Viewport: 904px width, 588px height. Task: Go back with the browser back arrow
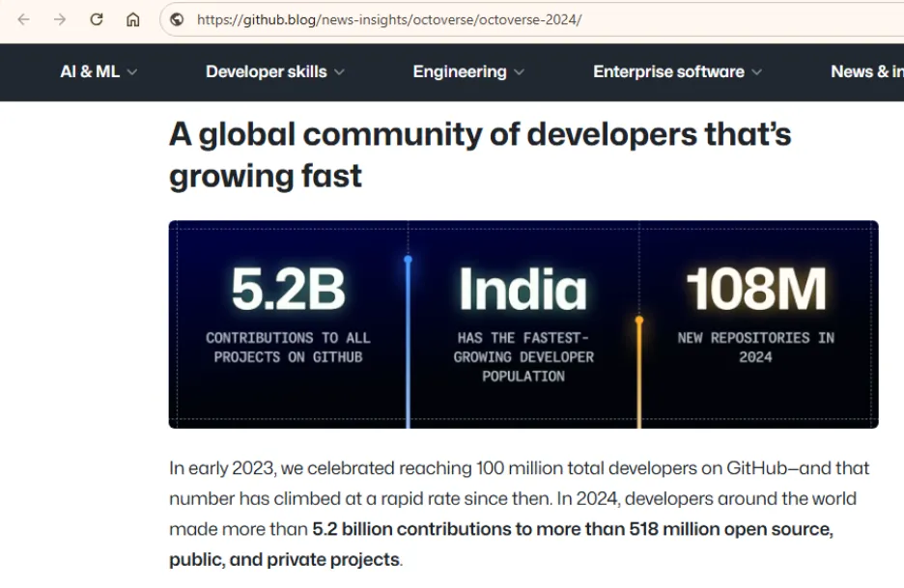pyautogui.click(x=23, y=19)
